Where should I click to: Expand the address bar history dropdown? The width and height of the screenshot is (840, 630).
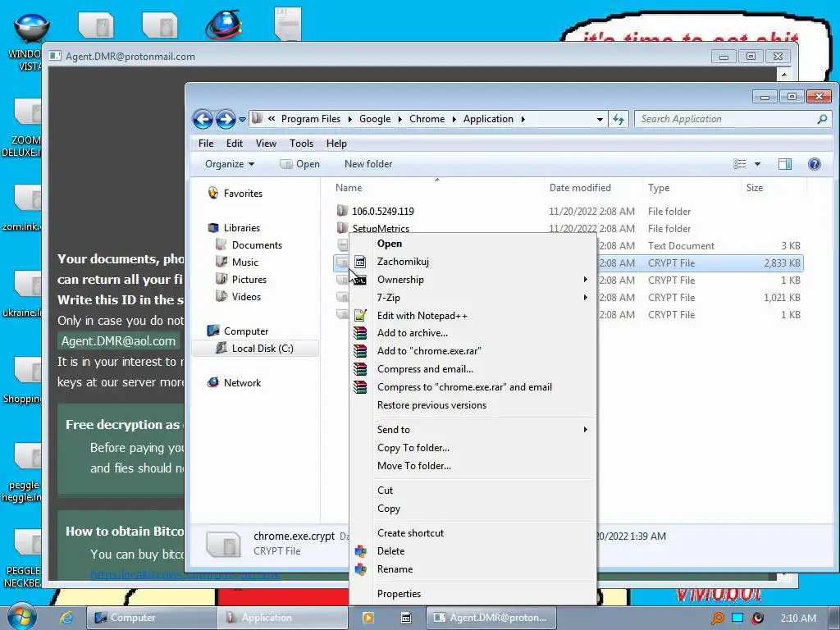[x=600, y=120]
